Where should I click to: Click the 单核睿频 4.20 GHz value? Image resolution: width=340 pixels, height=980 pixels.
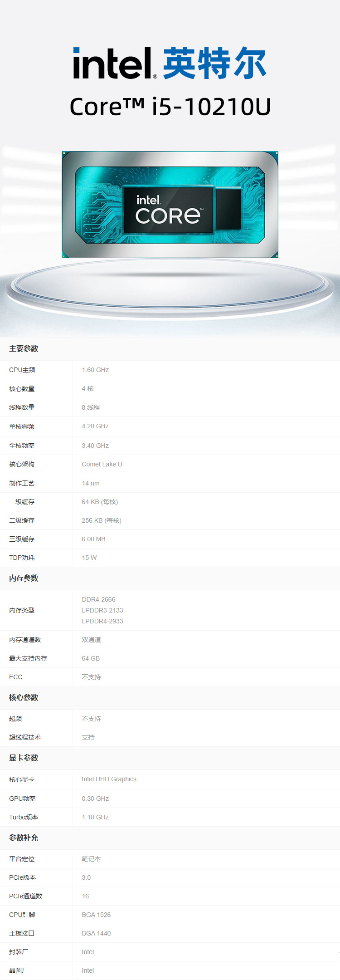point(95,426)
